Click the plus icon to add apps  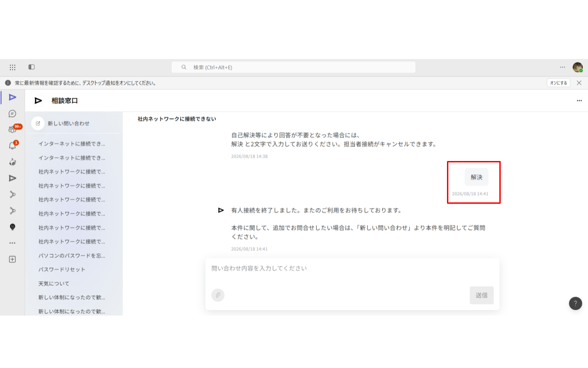pyautogui.click(x=12, y=259)
